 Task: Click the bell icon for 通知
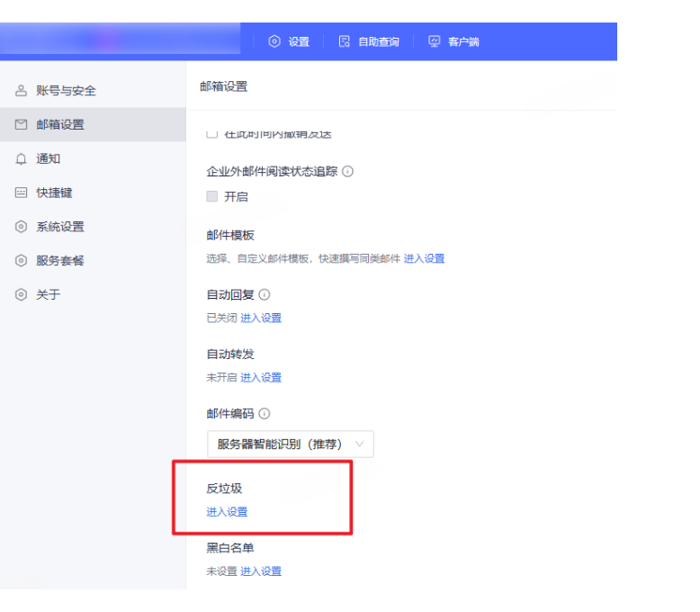tap(21, 158)
